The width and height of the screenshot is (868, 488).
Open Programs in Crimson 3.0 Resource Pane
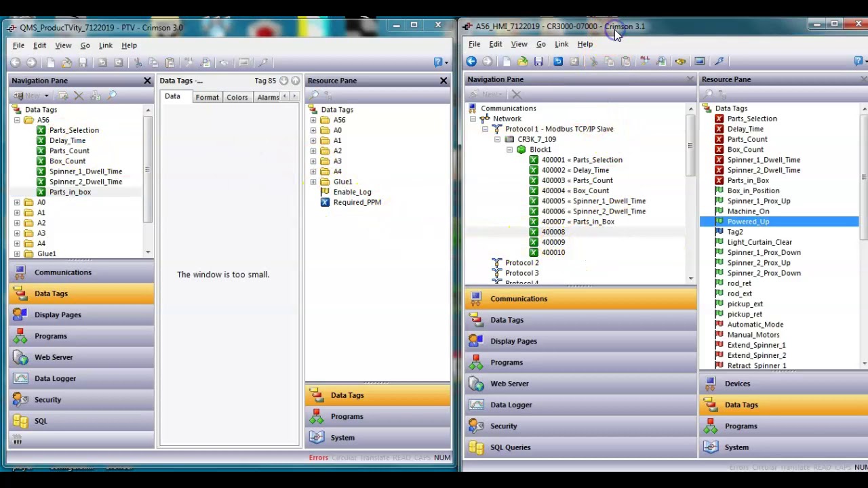378,416
